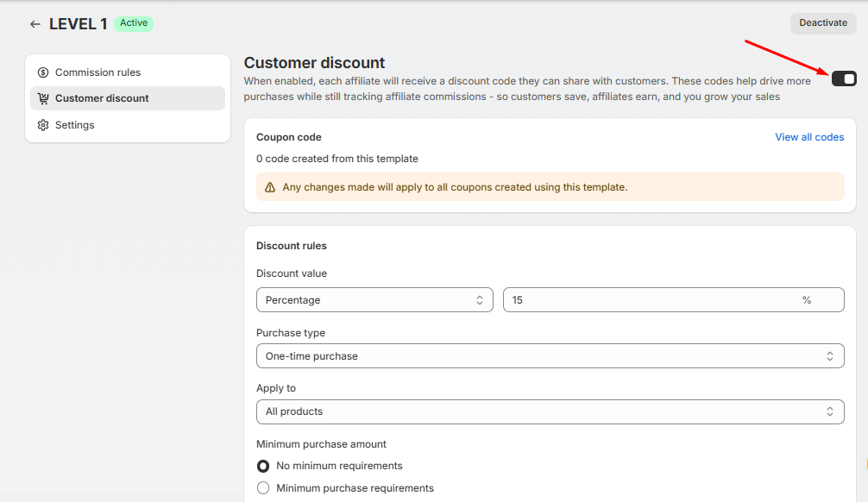The image size is (868, 502).
Task: Select Minimum purchase requirements option
Action: click(263, 488)
